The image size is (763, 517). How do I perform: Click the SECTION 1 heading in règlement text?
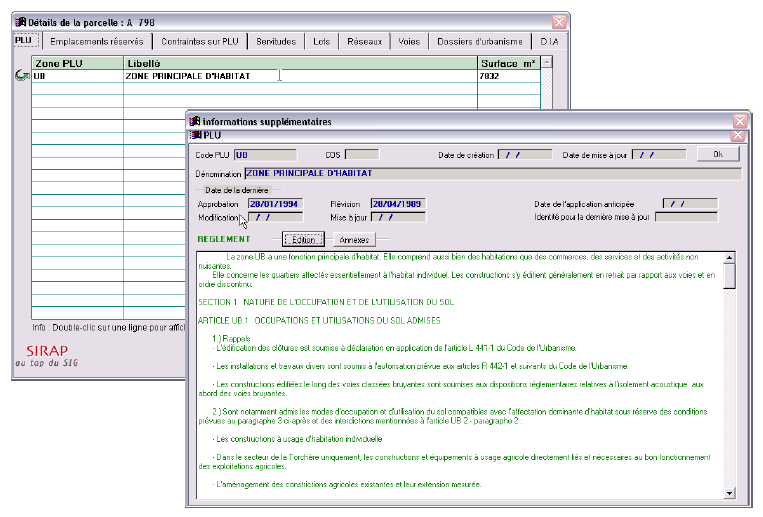326,302
